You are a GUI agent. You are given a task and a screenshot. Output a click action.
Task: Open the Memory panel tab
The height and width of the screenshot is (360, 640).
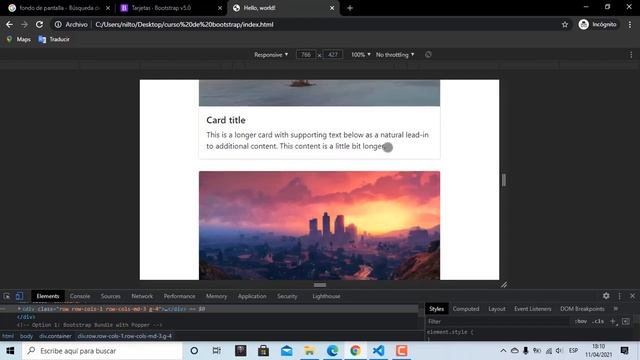tap(216, 296)
